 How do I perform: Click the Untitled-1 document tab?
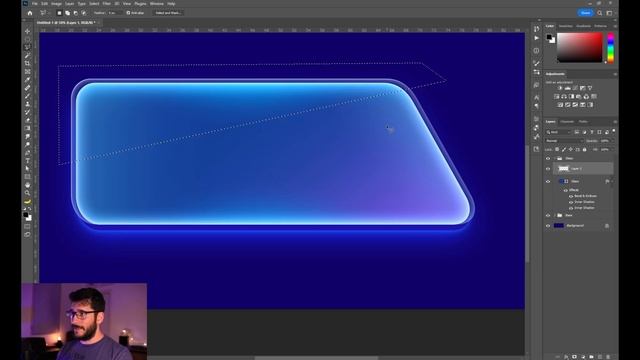pos(66,23)
